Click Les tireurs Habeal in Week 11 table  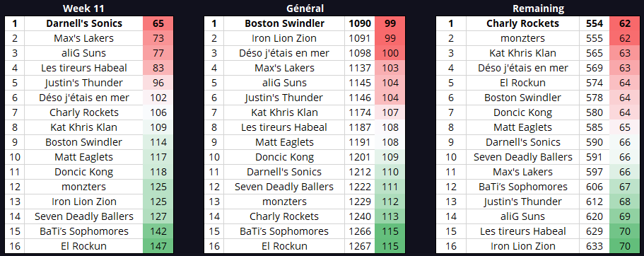84,68
